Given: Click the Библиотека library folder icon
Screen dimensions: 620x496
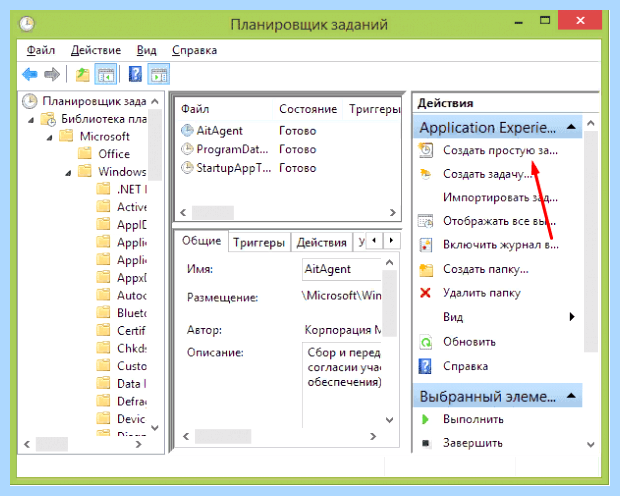Looking at the screenshot, I should [x=48, y=119].
